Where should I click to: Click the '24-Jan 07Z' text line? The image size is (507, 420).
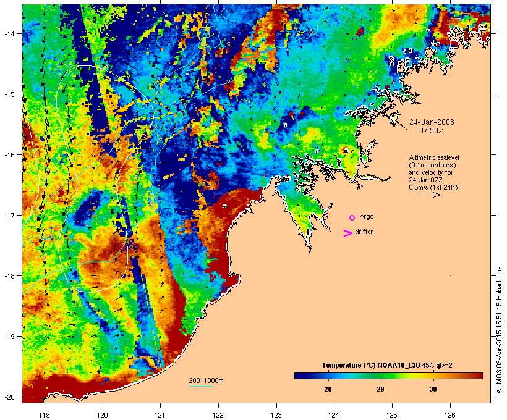(x=425, y=180)
